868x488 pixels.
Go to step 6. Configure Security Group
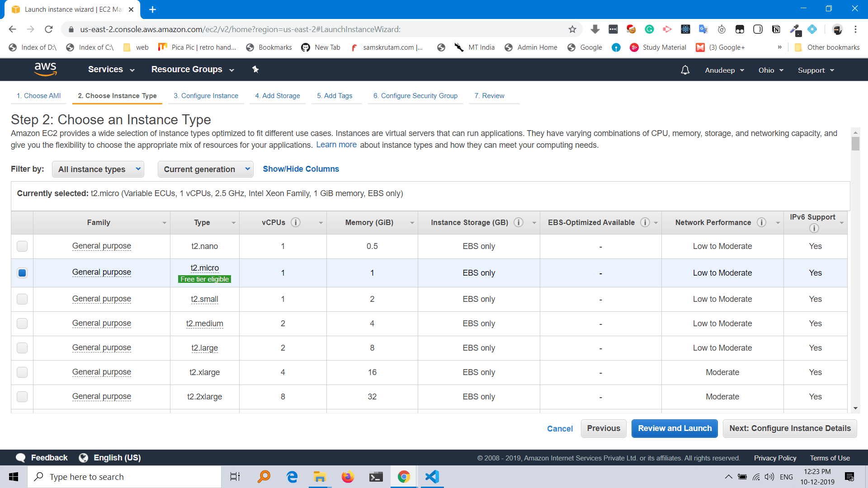(x=415, y=96)
